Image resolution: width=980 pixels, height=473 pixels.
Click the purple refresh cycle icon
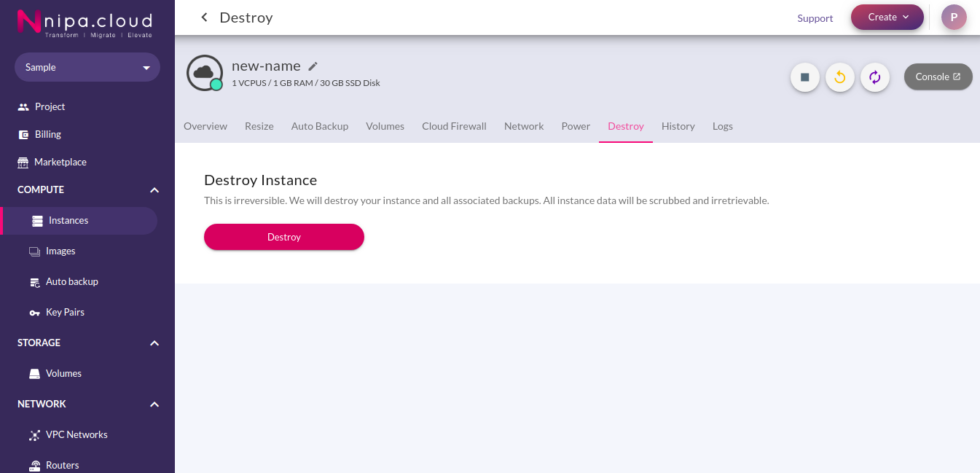[875, 77]
